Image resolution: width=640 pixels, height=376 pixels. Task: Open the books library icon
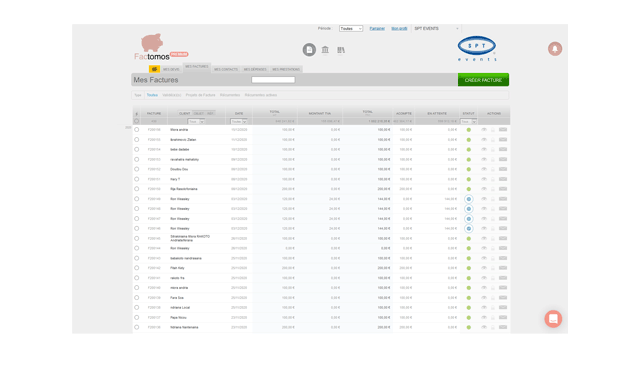pos(341,50)
